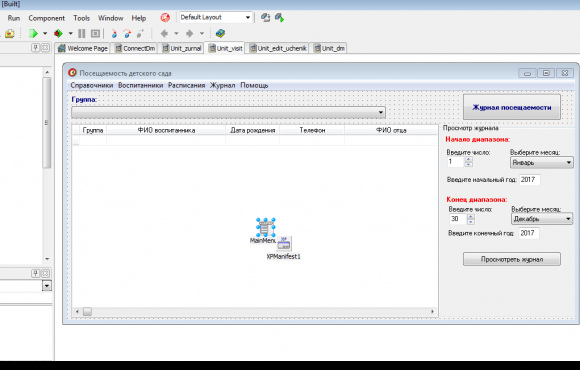Pin the upper left panel
Image resolution: width=580 pixels, height=370 pixels.
(x=35, y=48)
